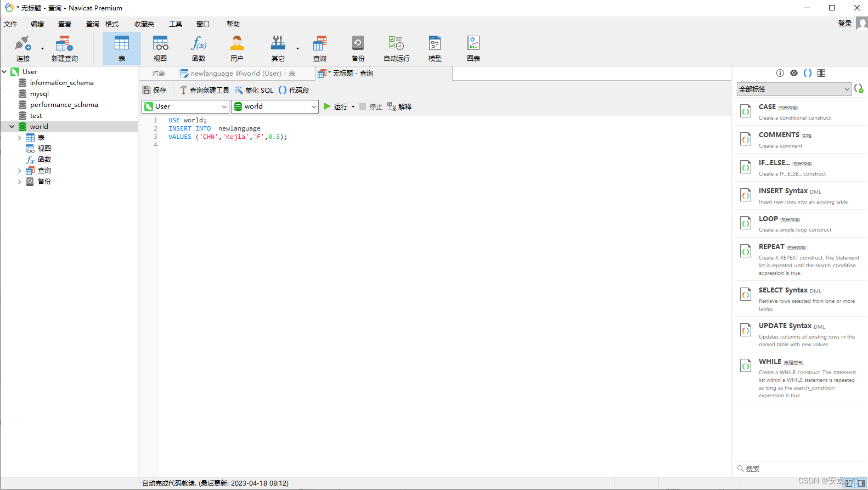The width and height of the screenshot is (868, 490).
Task: Switch to the 对象 (Objects) tab
Action: (x=159, y=74)
